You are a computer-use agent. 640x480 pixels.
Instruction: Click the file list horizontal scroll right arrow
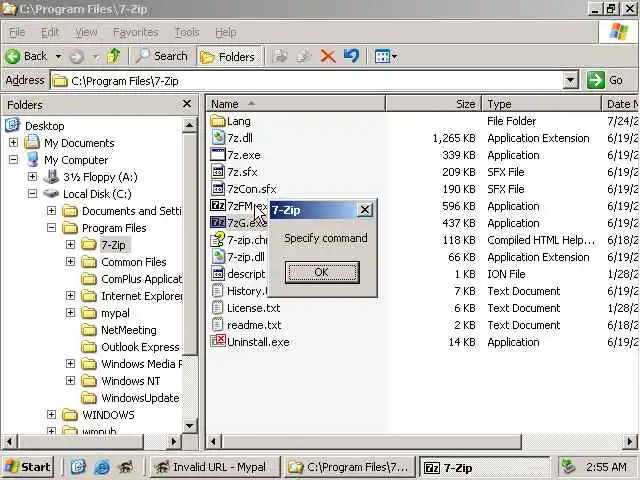630,442
